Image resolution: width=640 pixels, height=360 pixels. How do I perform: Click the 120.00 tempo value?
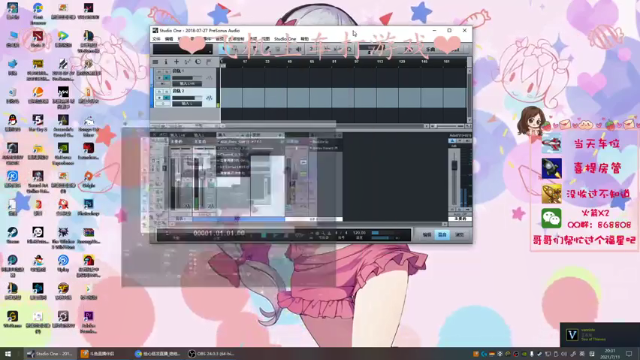coord(359,233)
